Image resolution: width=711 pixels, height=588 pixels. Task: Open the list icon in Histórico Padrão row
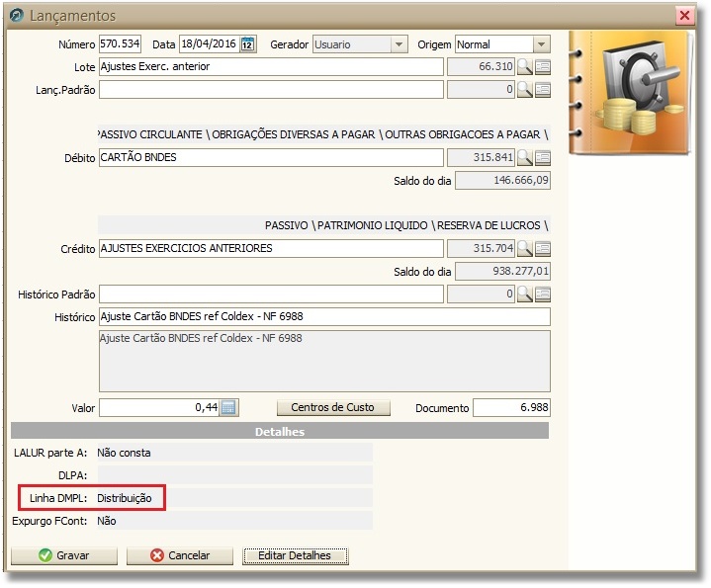tap(543, 294)
